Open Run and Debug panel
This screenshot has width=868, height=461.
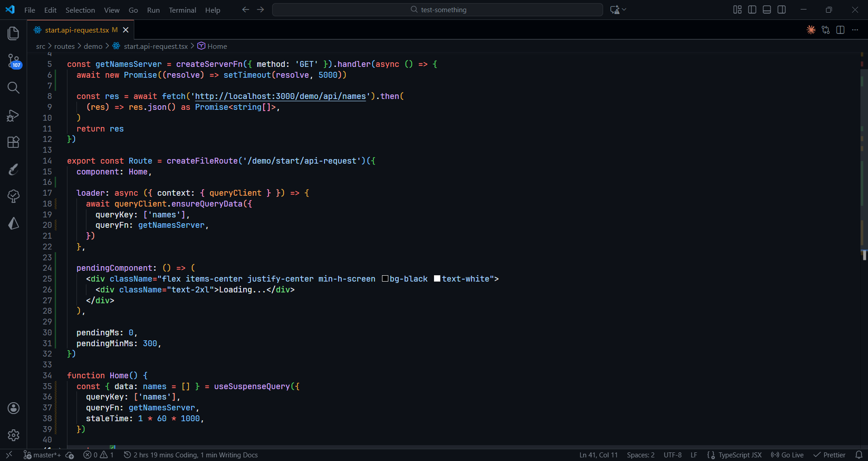coord(13,115)
